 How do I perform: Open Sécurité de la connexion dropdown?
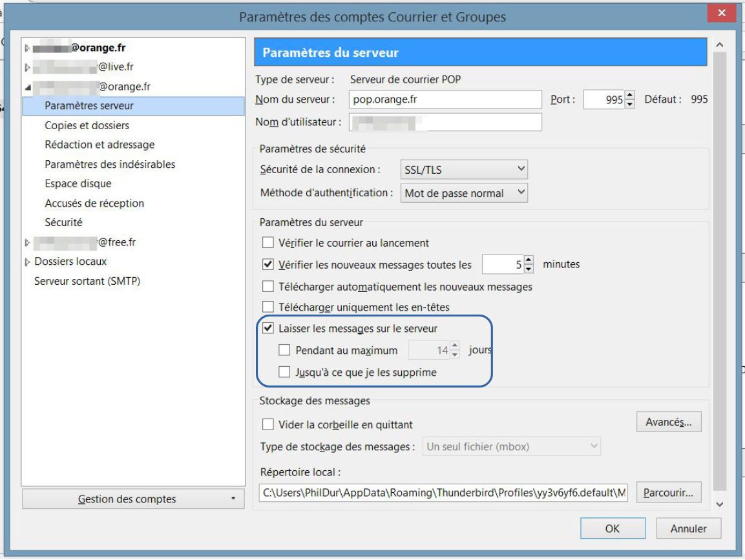coord(464,170)
